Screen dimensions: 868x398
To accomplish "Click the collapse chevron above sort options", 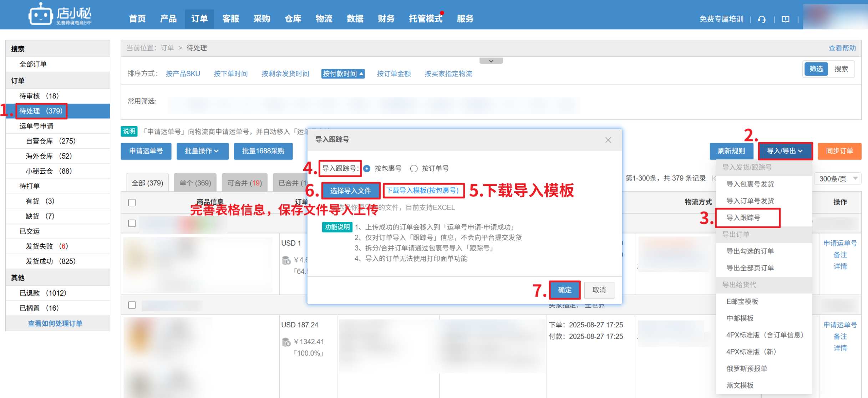I will point(491,61).
